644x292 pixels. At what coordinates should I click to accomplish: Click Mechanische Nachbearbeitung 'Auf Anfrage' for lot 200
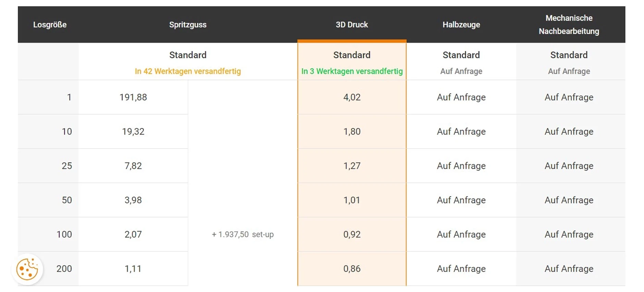coord(569,269)
